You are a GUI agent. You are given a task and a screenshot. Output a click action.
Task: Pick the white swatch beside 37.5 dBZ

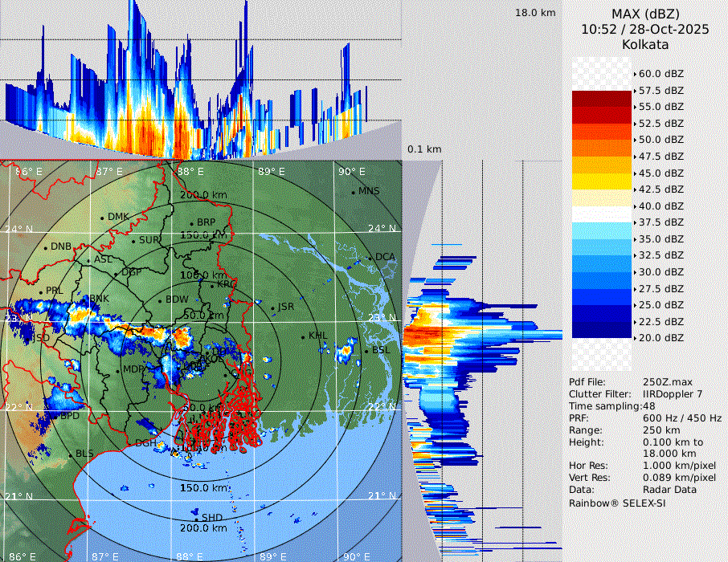(601, 214)
